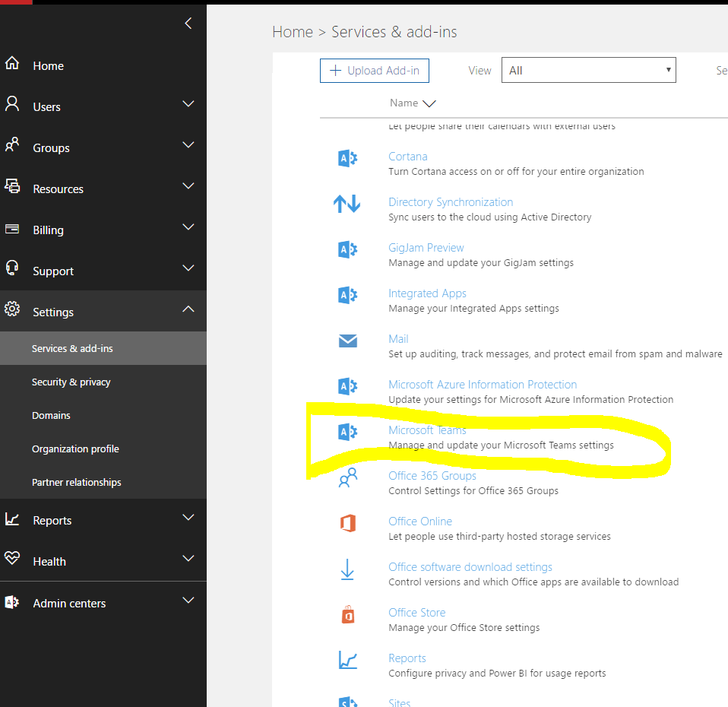
Task: Click the Billing card icon
Action: coord(12,229)
